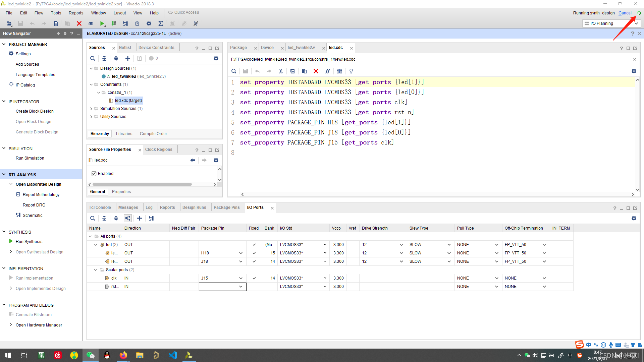
Task: Click the cut scissors icon in editor toolbar
Action: 281,71
